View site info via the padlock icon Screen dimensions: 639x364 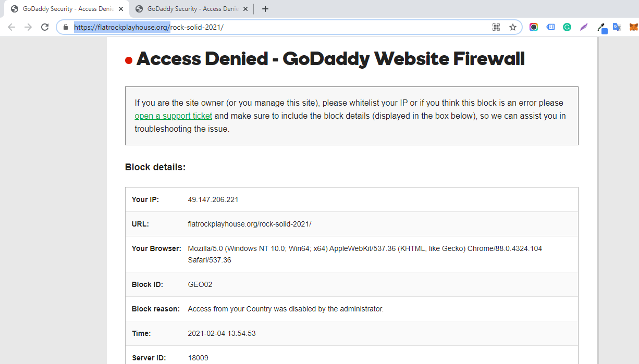66,27
